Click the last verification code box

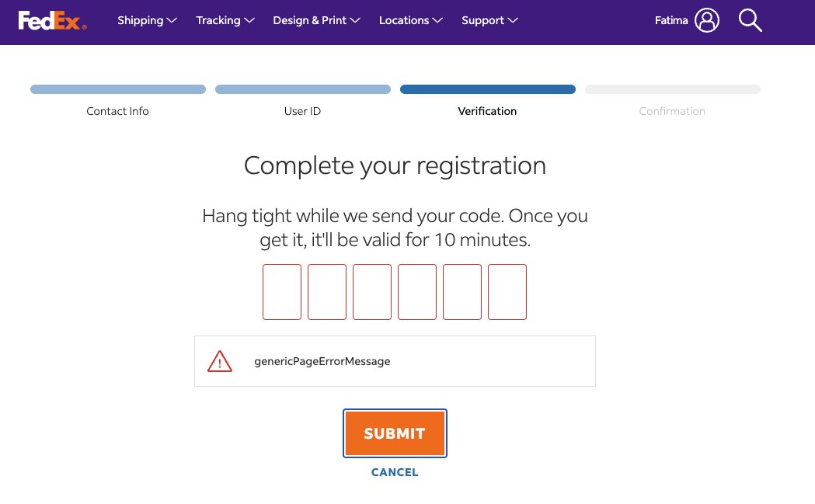(507, 292)
